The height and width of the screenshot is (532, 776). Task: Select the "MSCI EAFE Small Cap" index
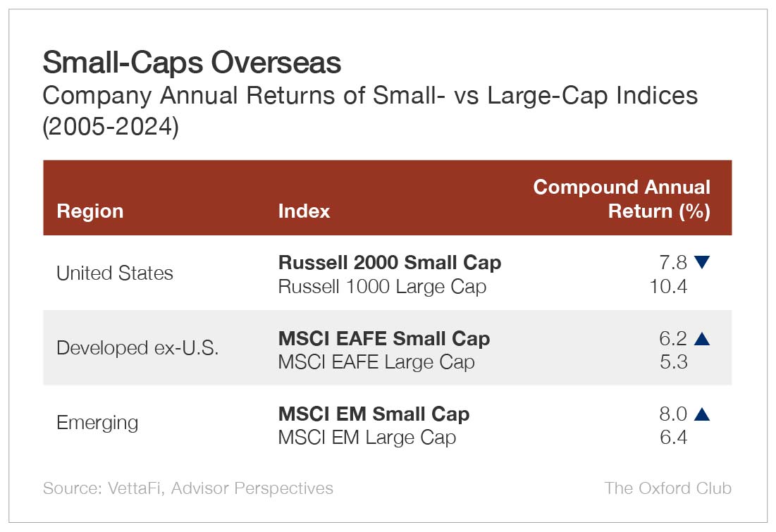(384, 338)
